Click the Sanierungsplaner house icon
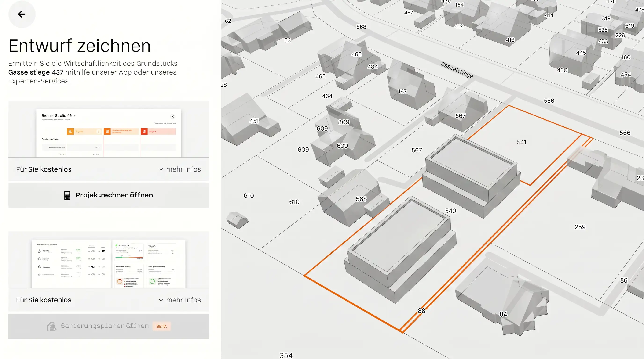 (51, 326)
